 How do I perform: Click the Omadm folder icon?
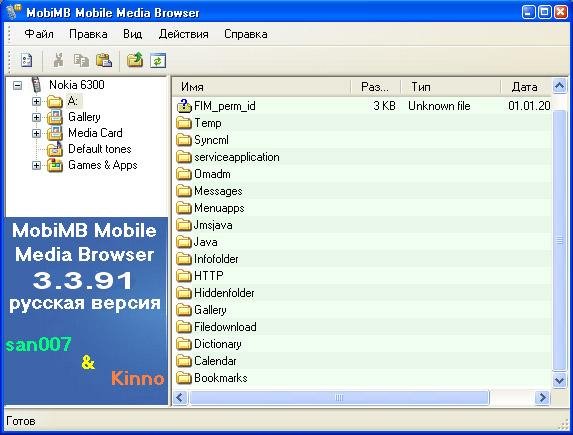coord(184,174)
